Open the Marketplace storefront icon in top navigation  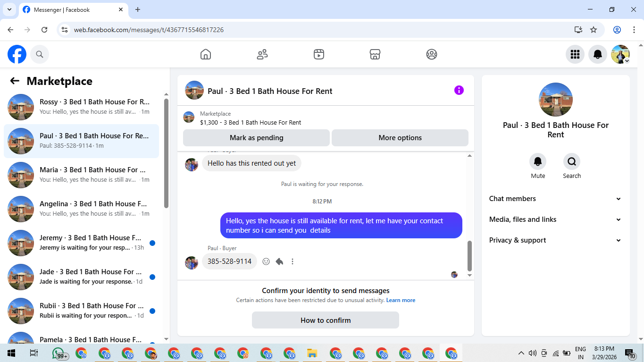click(375, 54)
